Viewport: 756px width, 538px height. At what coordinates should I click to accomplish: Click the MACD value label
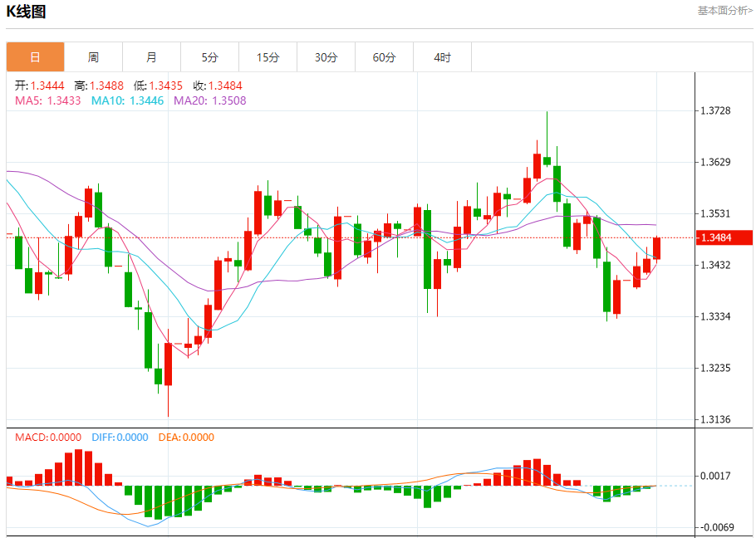tap(48, 438)
